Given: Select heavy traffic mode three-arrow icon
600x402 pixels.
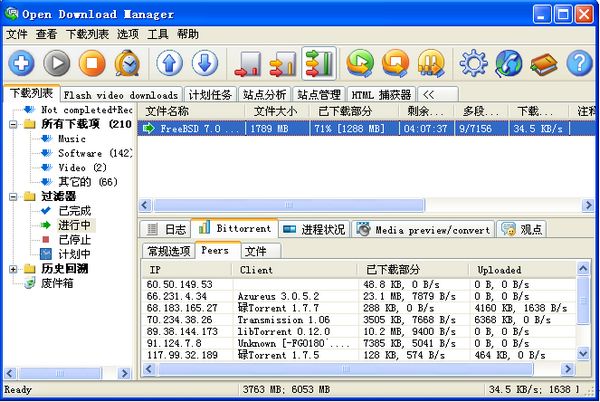Looking at the screenshot, I should pyautogui.click(x=319, y=63).
